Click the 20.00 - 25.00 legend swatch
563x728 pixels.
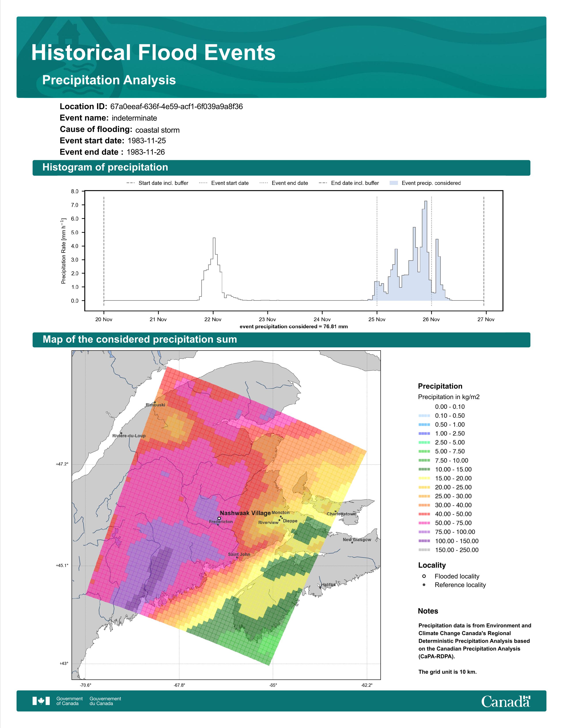(424, 487)
